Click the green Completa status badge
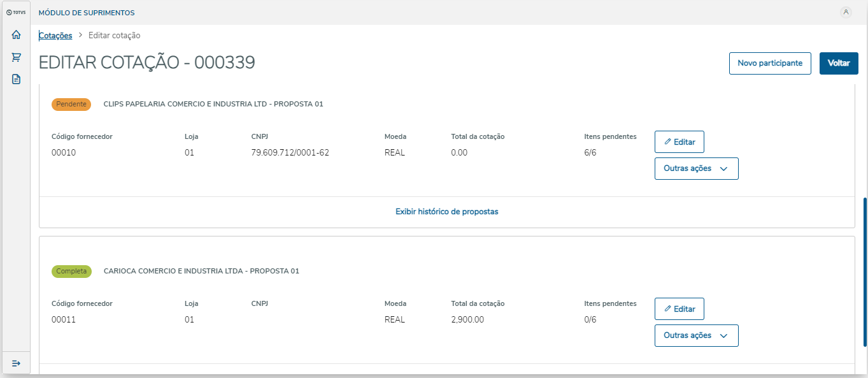Viewport: 868px width, 378px height. (x=71, y=271)
